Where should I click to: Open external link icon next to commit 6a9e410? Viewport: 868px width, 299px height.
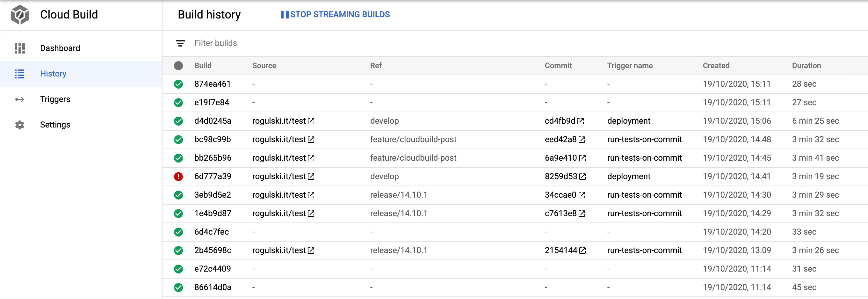pyautogui.click(x=582, y=158)
